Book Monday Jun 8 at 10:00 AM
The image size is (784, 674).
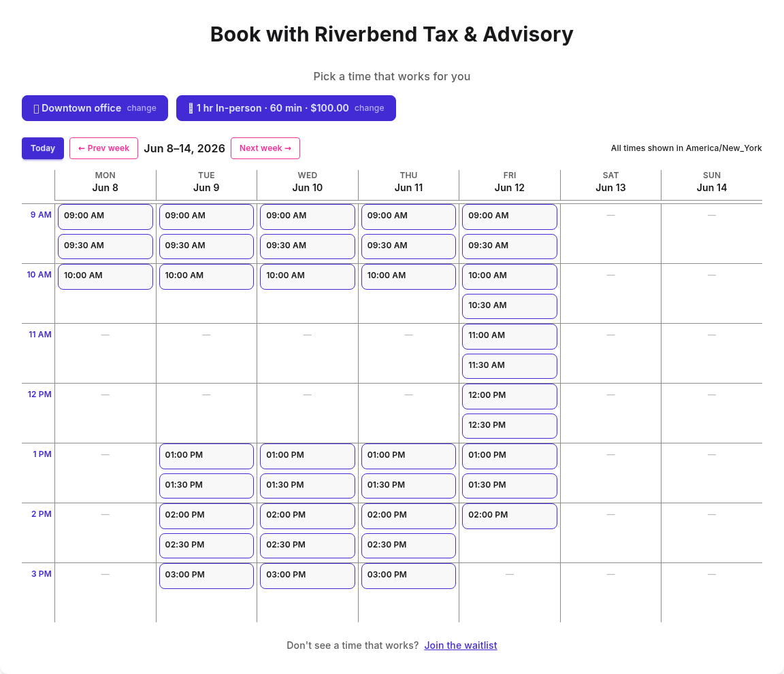pyautogui.click(x=105, y=276)
